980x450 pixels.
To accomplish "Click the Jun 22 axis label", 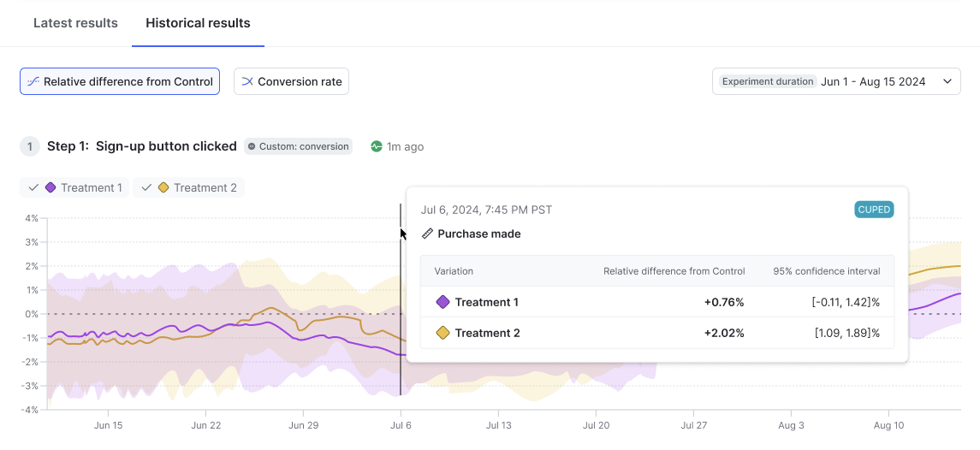I will 205,425.
